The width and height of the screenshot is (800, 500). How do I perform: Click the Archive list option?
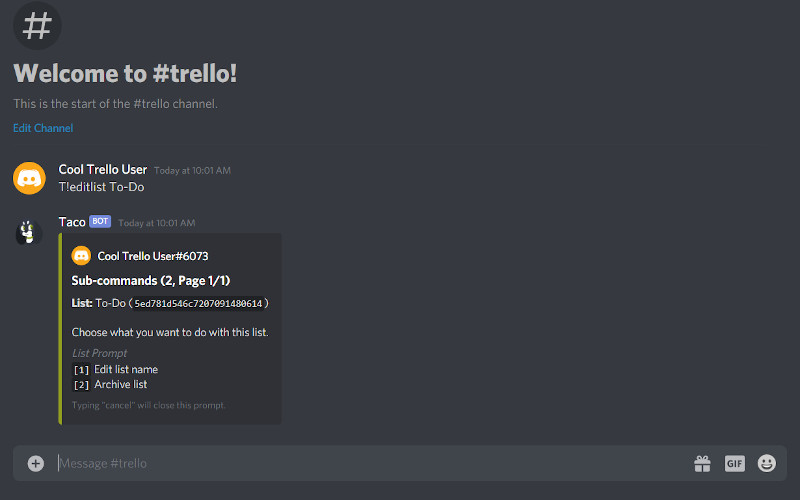[120, 384]
